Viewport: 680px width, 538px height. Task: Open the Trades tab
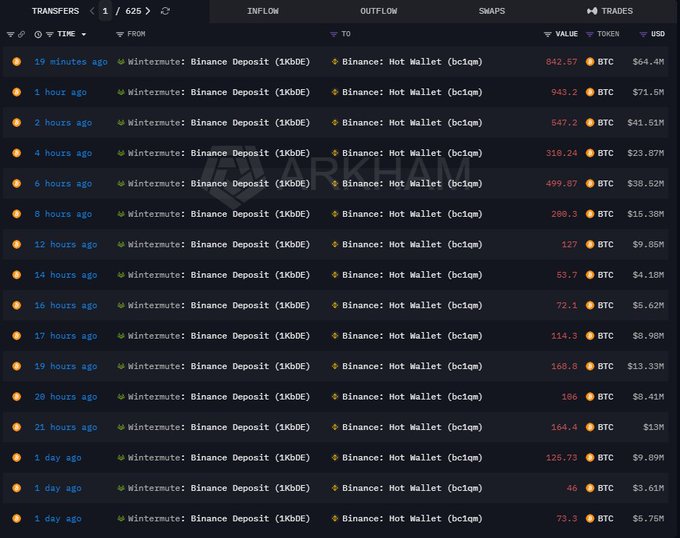610,11
